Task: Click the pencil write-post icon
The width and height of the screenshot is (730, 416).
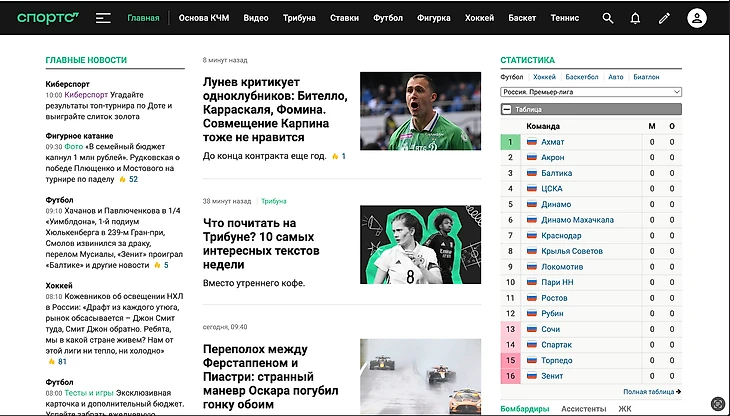Action: point(663,18)
